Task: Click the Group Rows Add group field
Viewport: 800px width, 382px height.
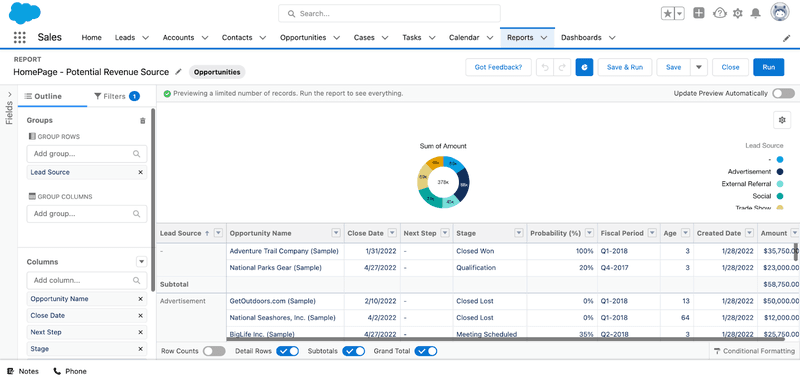Action: point(87,154)
